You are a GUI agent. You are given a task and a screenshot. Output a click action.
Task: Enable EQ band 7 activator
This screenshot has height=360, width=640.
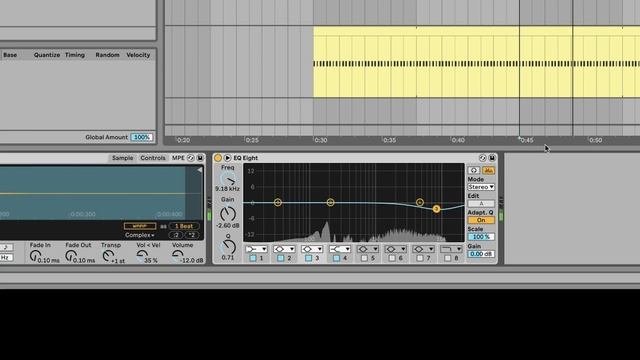coord(420,258)
